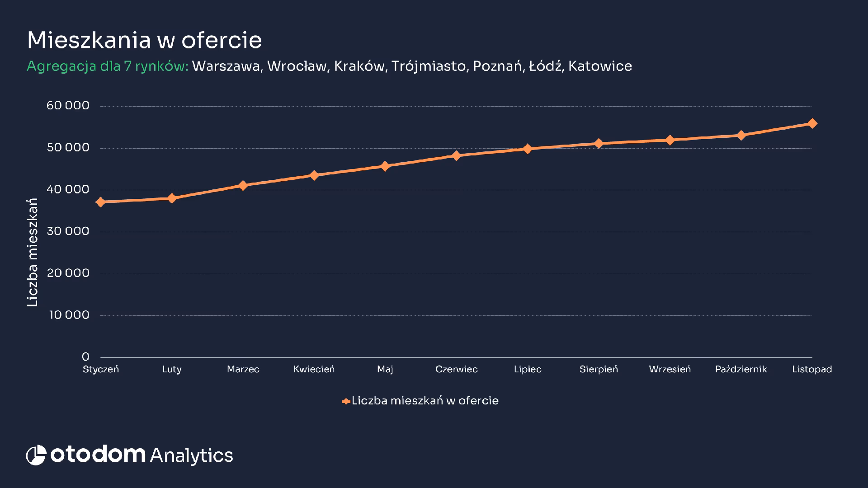
Task: Select the Maj data point
Action: (385, 166)
